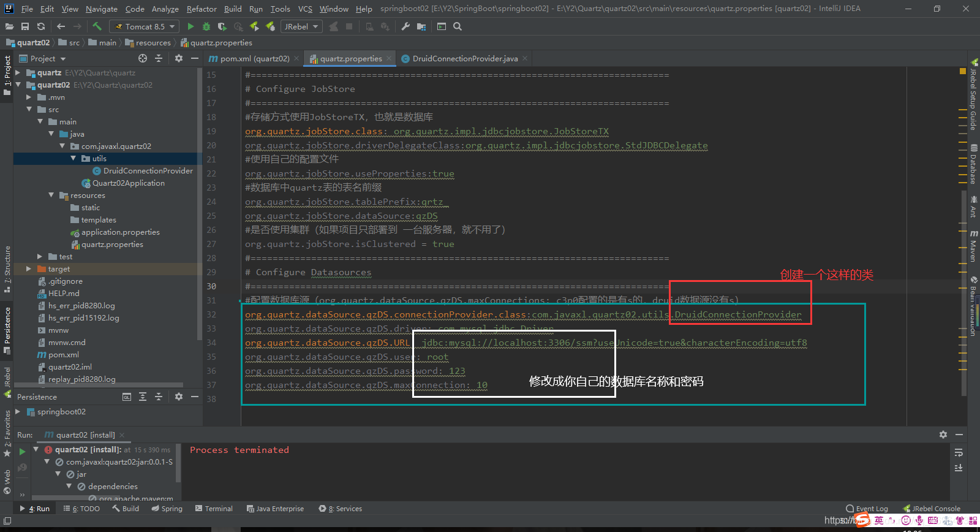Screen dimensions: 980x532
Task: Open the Tomcat 8.5 run configuration dropdown
Action: coord(145,26)
